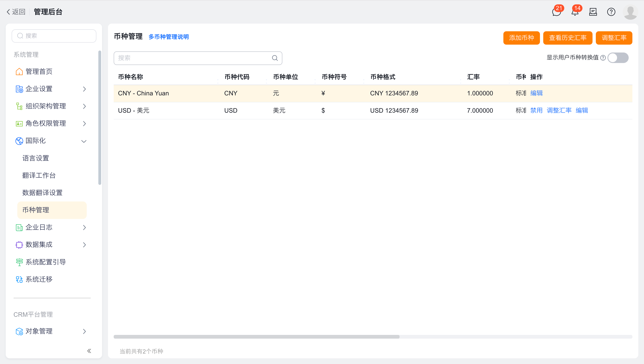Toggle 显示用户币种转换值 switch
Image resolution: width=644 pixels, height=364 pixels.
pos(618,58)
